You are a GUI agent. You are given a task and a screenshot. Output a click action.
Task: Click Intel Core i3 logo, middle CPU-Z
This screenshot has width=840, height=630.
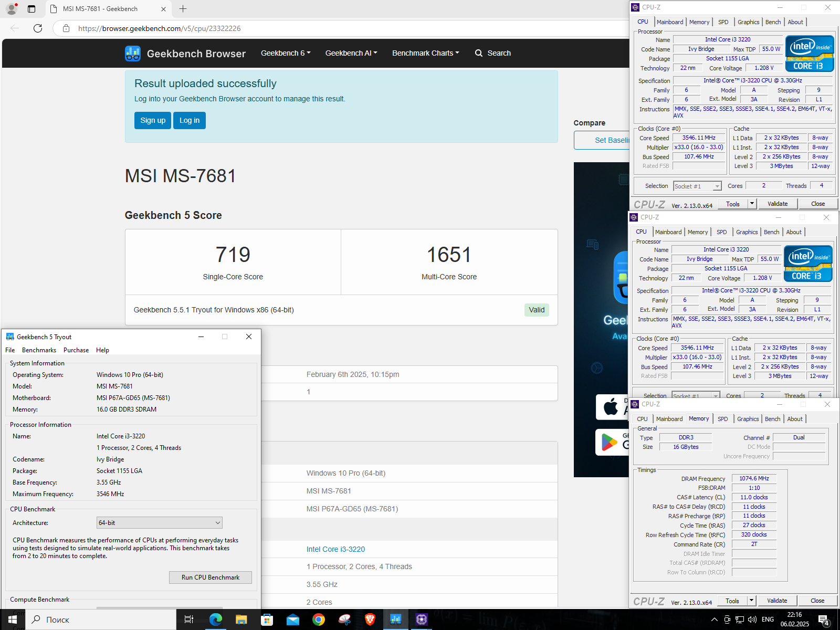pos(808,264)
